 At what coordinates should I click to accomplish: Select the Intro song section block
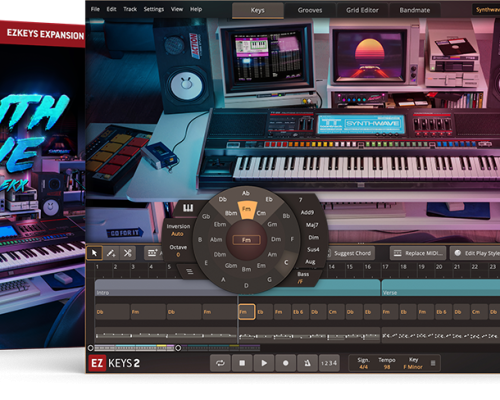(167, 288)
